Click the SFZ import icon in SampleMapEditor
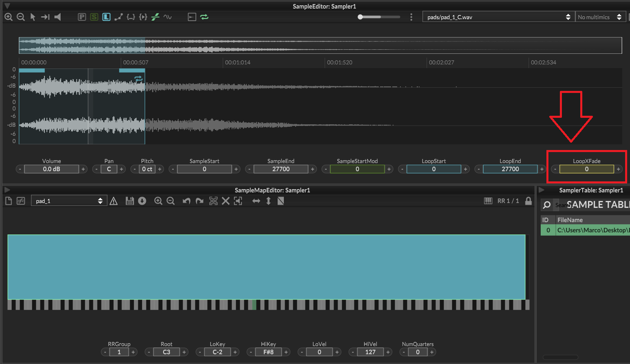630x364 pixels. click(x=21, y=201)
